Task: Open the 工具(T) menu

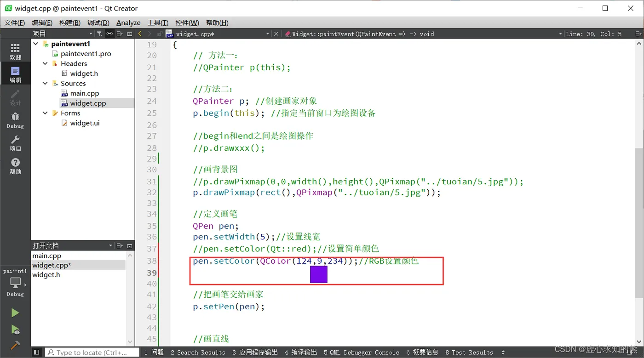Action: pos(158,23)
